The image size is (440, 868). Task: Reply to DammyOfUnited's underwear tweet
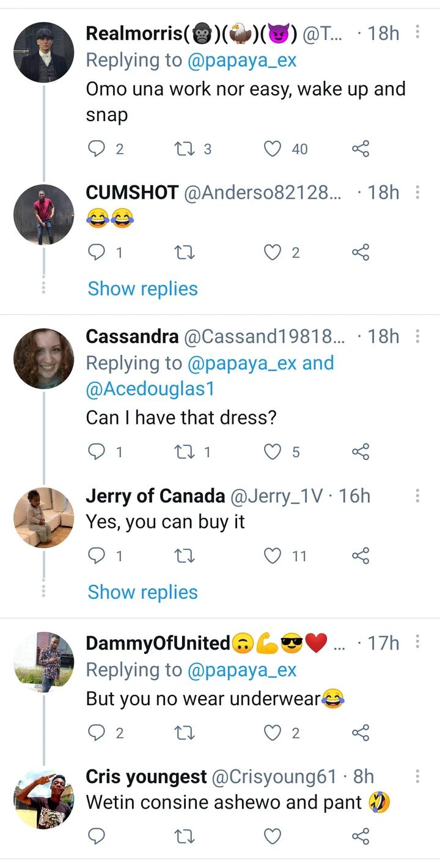click(97, 732)
